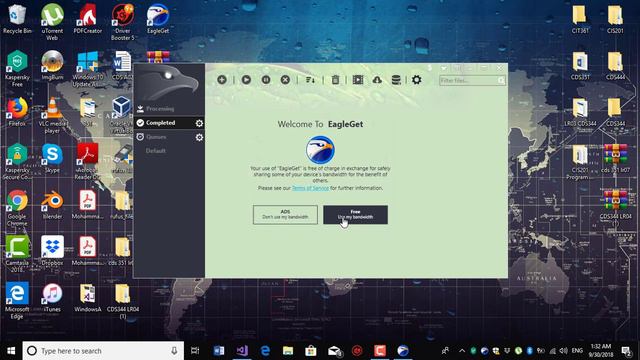640x360 pixels.
Task: Open Mail from the taskbar
Action: [334, 351]
